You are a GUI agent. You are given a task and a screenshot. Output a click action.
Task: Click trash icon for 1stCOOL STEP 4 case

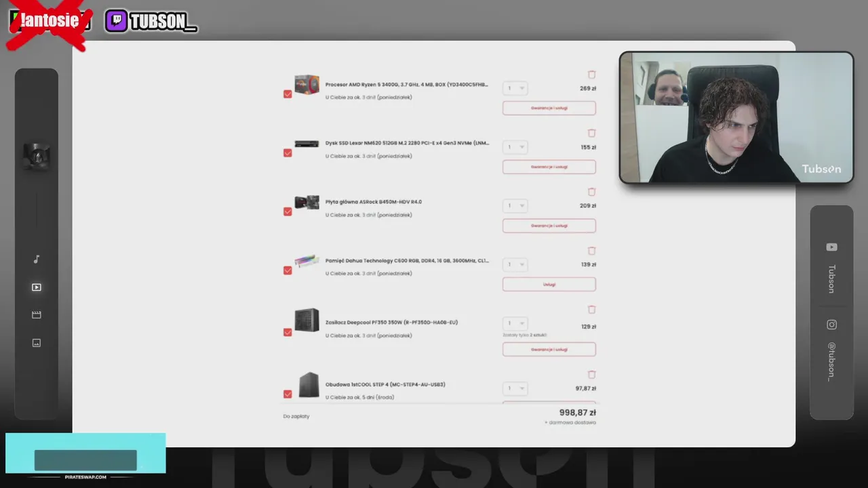point(591,374)
